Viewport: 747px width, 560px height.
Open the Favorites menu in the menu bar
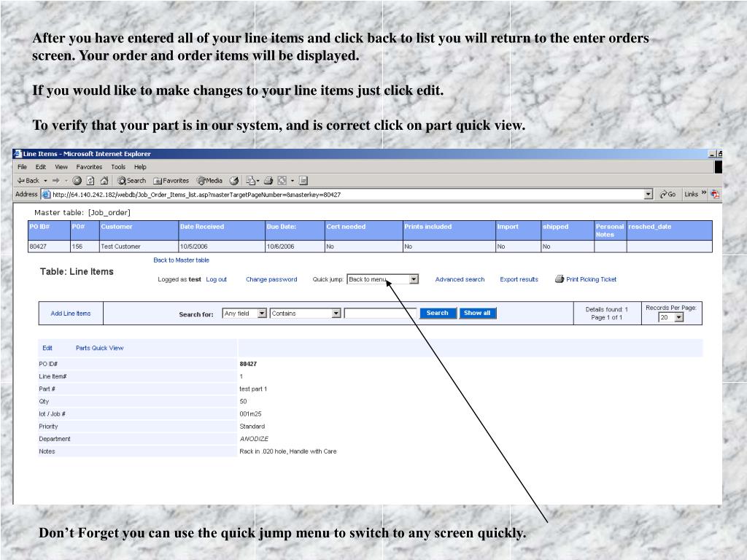click(89, 167)
